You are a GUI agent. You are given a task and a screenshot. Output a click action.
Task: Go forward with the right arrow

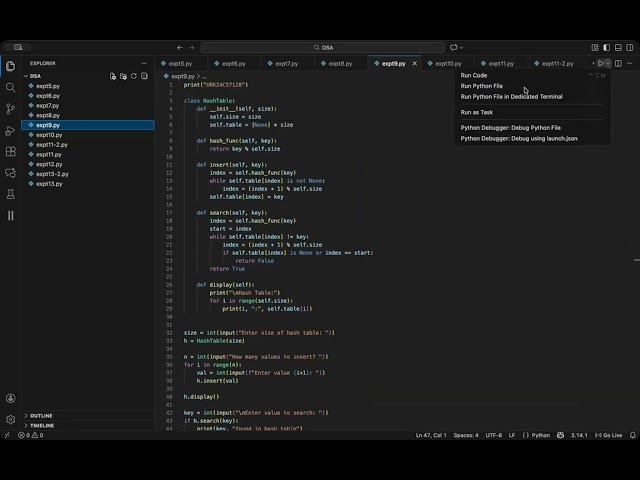[191, 48]
